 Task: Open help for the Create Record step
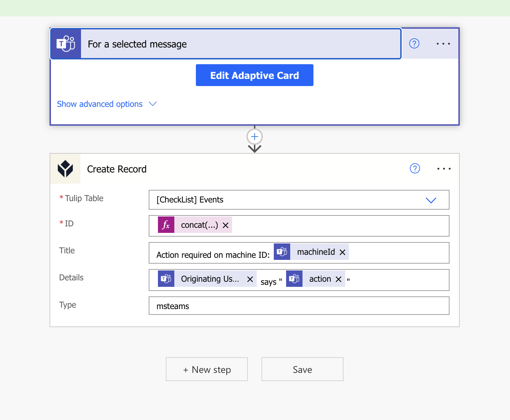coord(415,168)
